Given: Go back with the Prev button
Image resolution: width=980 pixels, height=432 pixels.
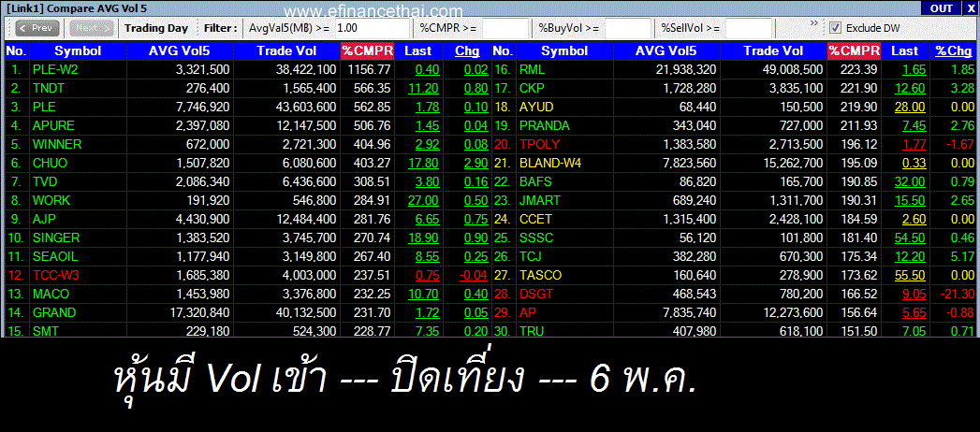Looking at the screenshot, I should coord(37,28).
